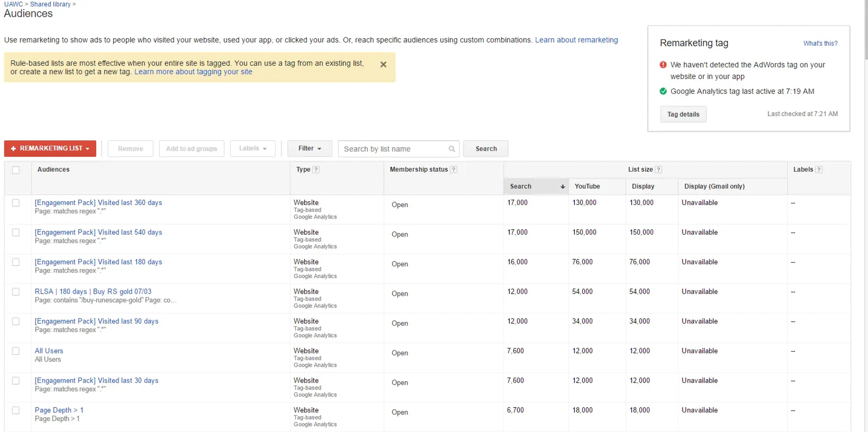Open the Labels dropdown menu
The width and height of the screenshot is (868, 432).
click(x=253, y=149)
